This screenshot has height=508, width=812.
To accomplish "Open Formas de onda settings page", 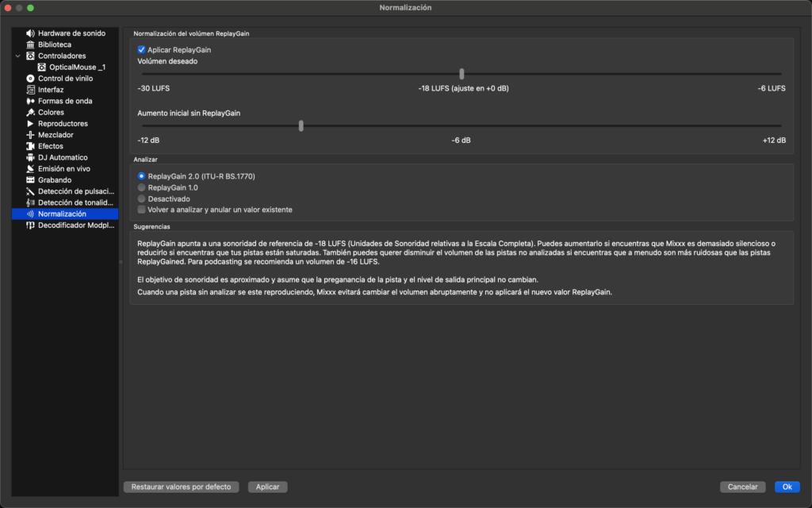I will tap(65, 101).
